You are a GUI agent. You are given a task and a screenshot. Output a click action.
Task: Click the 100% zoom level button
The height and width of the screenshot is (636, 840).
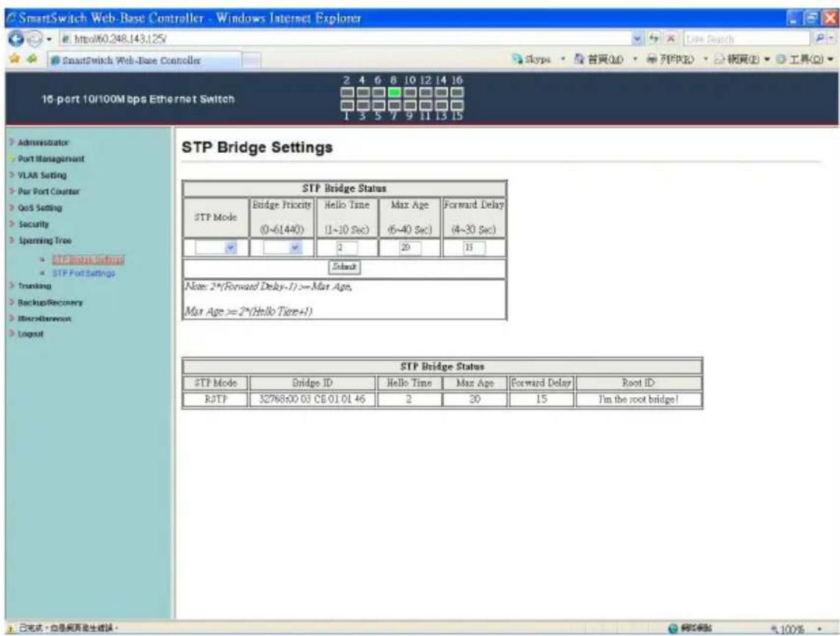(788, 629)
